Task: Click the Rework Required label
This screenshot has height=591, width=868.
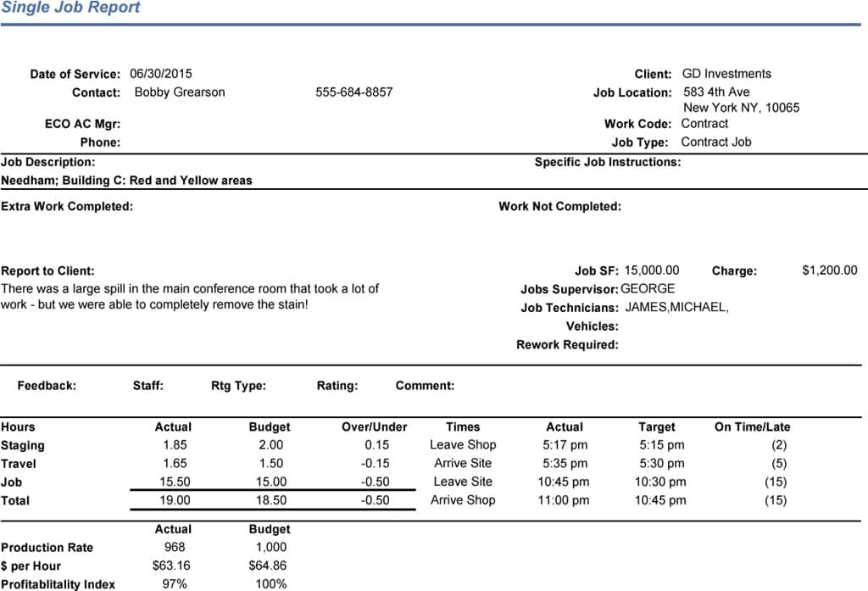Action: (x=567, y=344)
